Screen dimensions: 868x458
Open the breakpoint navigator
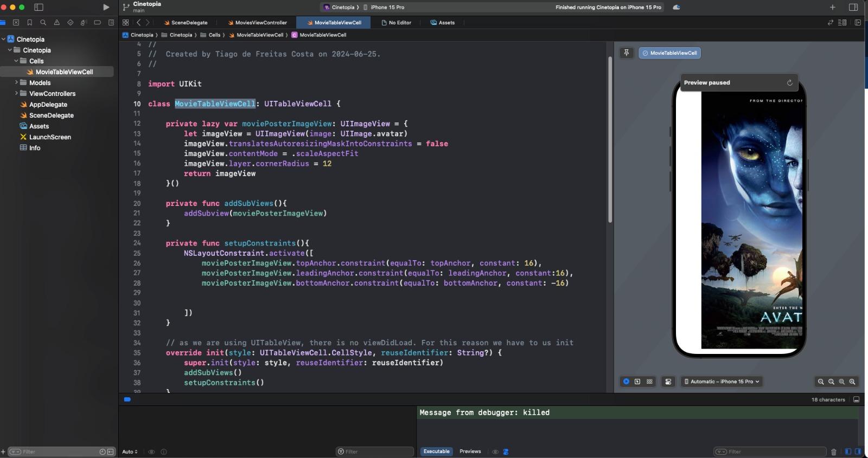coord(98,22)
